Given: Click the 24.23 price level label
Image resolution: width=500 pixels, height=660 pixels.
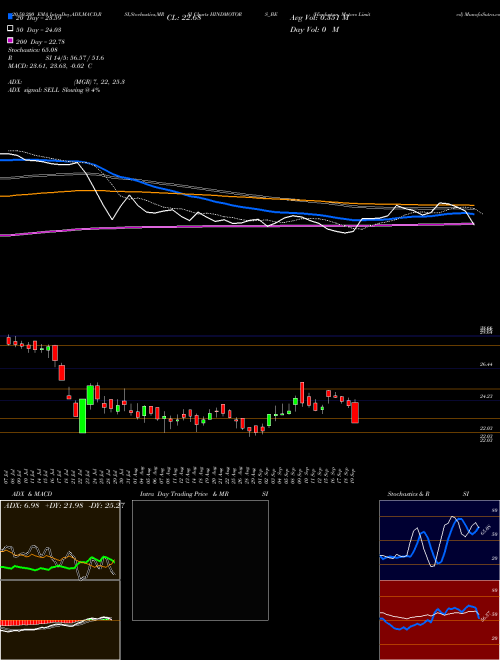Looking at the screenshot, I should (x=486, y=396).
